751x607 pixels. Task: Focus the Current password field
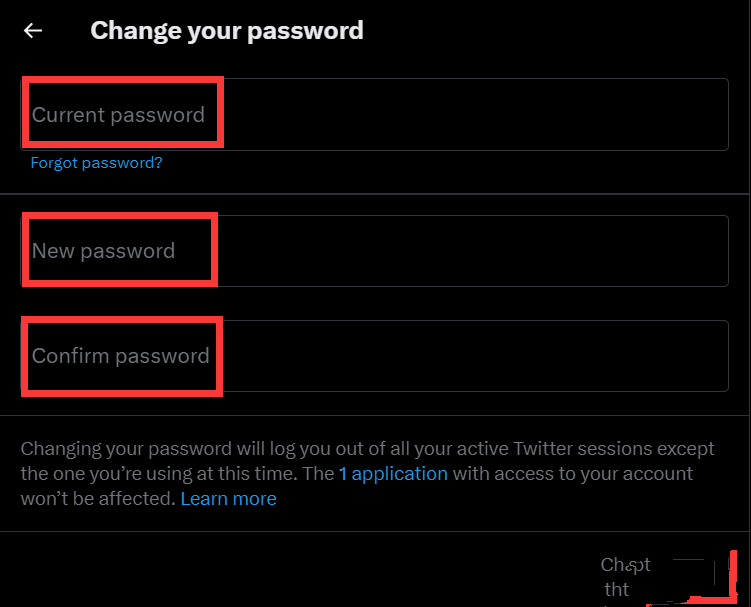pyautogui.click(x=375, y=115)
